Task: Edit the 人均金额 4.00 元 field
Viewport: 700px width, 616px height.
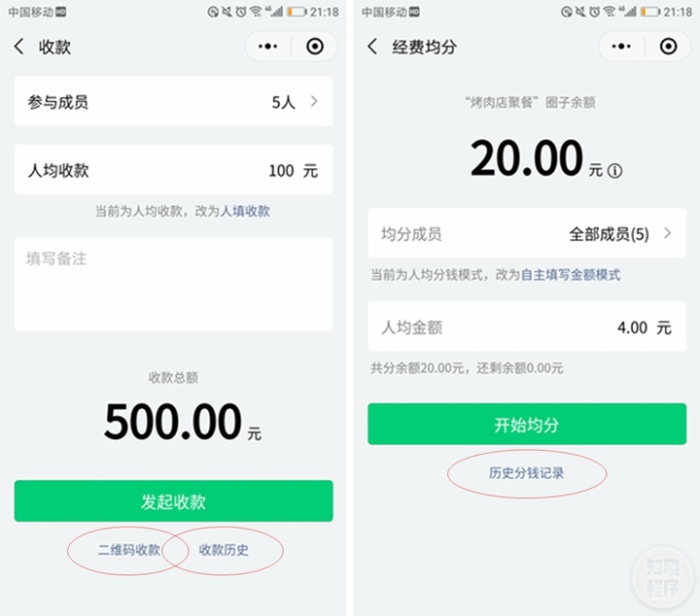Action: (x=527, y=327)
